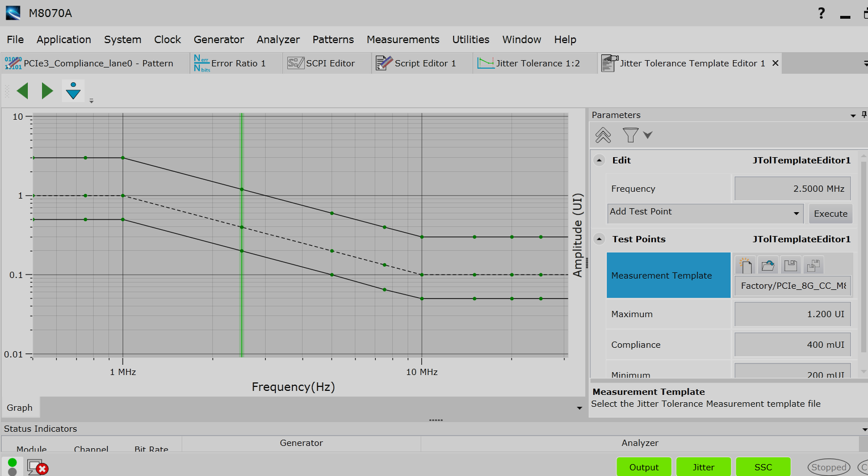Collapse the Test Points section
868x476 pixels.
[599, 239]
